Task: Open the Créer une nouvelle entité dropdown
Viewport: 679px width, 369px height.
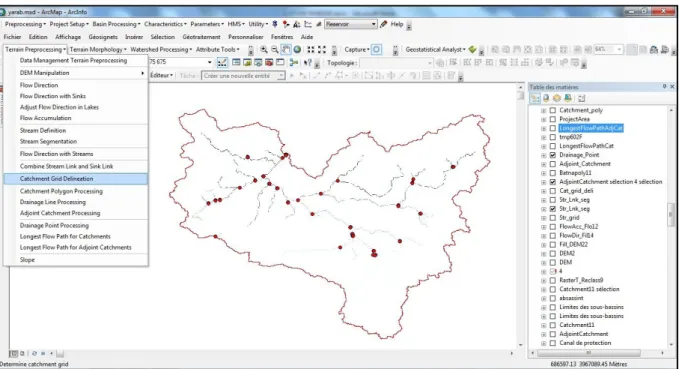Action: coord(281,76)
